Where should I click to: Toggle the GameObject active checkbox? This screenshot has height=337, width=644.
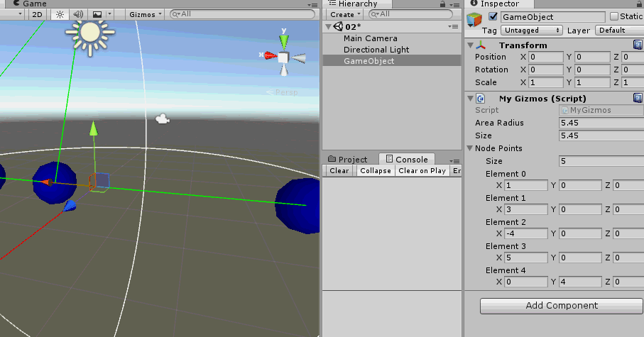click(x=493, y=17)
